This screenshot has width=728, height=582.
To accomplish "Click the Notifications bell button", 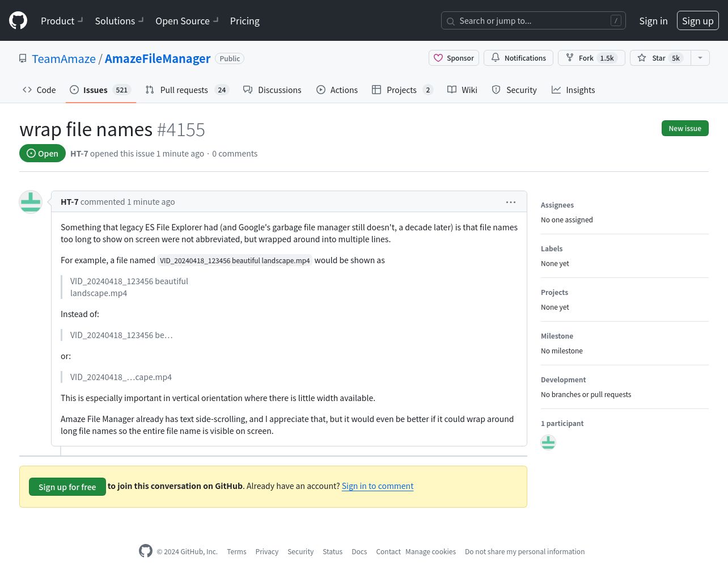I will pos(518,58).
